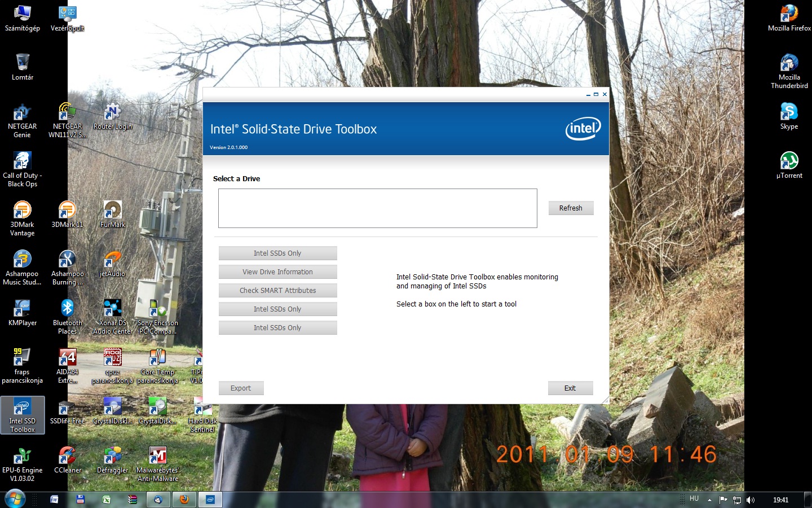This screenshot has width=812, height=508.
Task: Switch to Firefox taskbar button
Action: click(184, 500)
